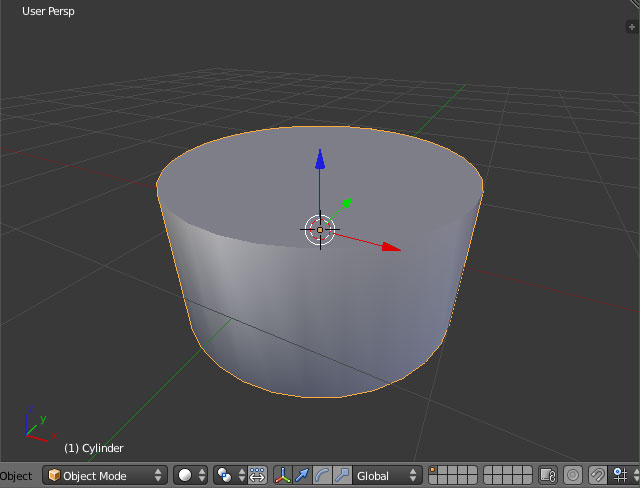Toggle the snap magnet icon
Screen dimensions: 640x488
coord(597,476)
